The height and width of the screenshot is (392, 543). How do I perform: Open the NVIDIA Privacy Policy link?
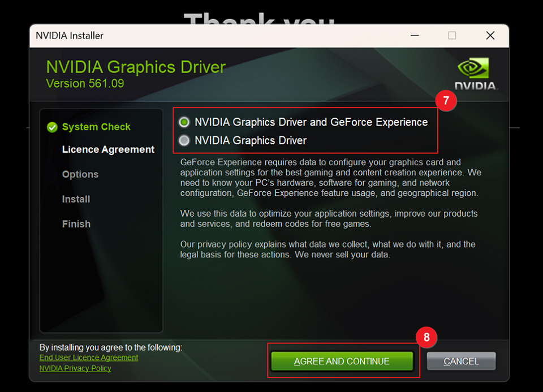[74, 368]
